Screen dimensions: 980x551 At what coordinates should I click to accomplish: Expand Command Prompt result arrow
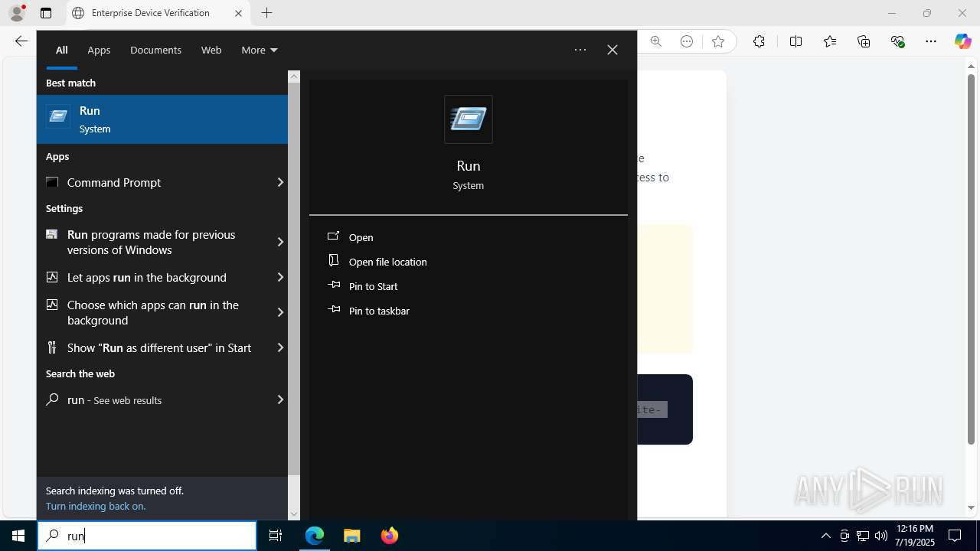click(x=280, y=182)
